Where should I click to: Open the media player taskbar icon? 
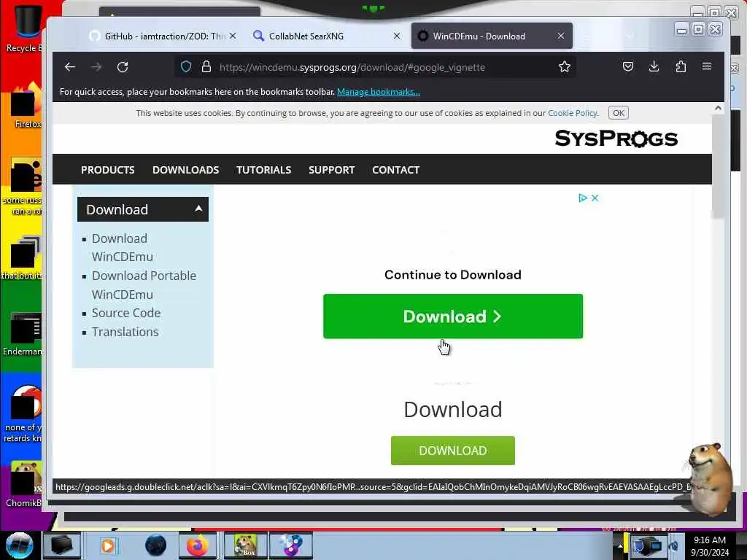(108, 545)
